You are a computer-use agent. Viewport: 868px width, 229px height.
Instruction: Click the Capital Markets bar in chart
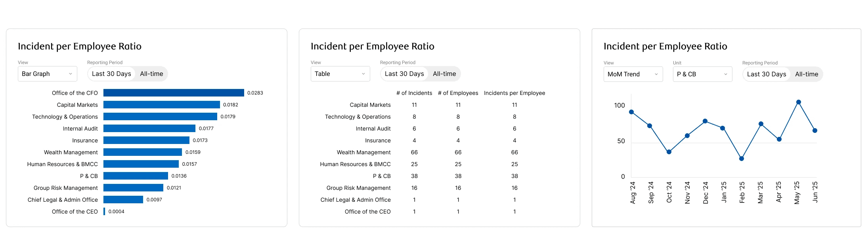pos(162,105)
